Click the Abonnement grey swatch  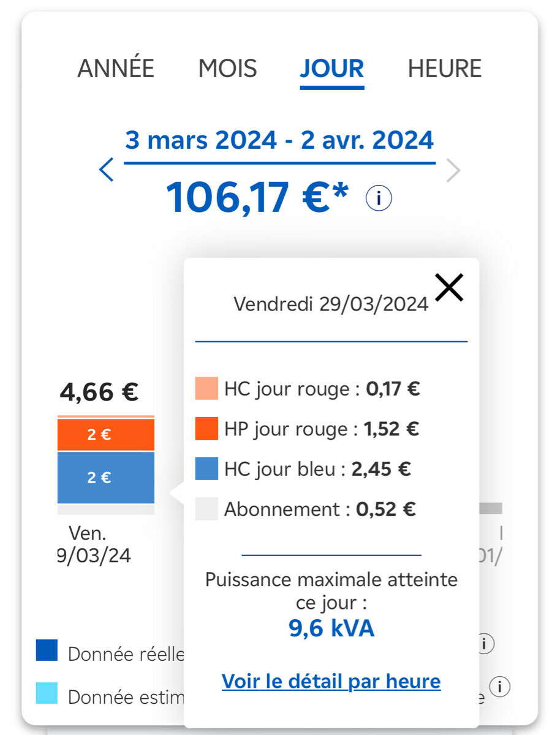click(206, 510)
